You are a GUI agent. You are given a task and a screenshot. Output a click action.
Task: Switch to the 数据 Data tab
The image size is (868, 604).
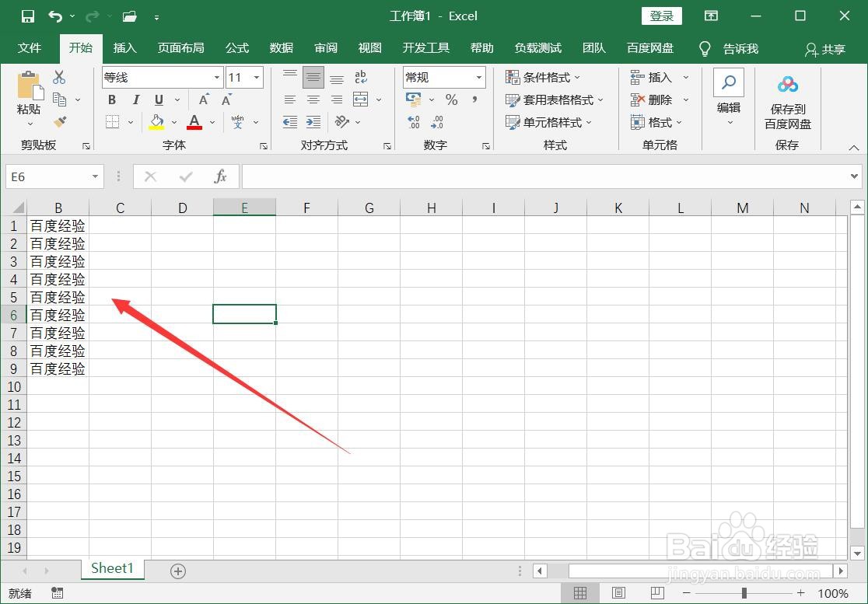click(282, 48)
